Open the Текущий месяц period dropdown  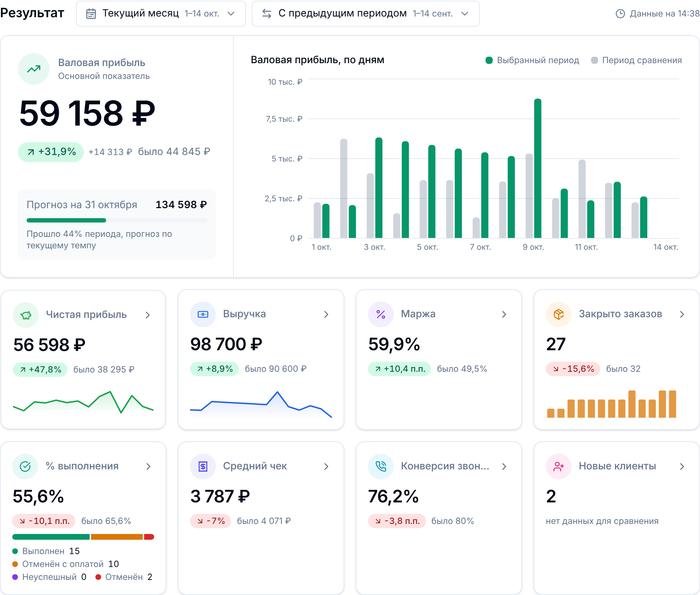click(x=161, y=14)
